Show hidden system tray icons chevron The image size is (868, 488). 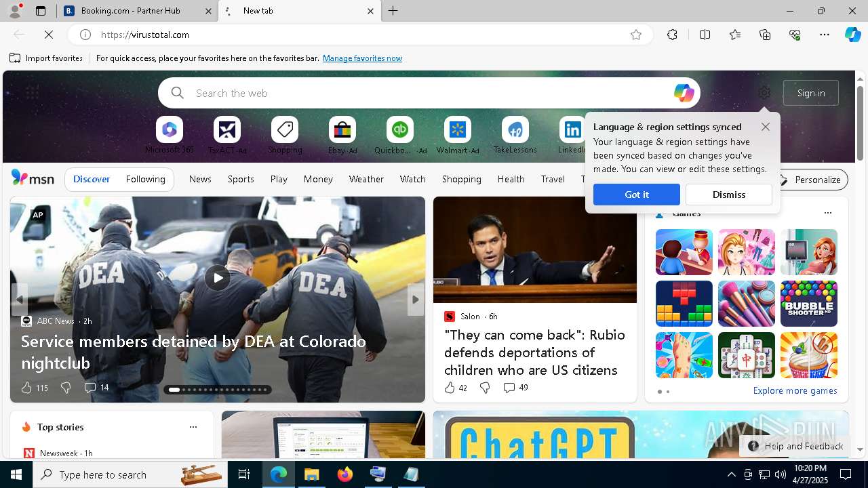click(731, 474)
